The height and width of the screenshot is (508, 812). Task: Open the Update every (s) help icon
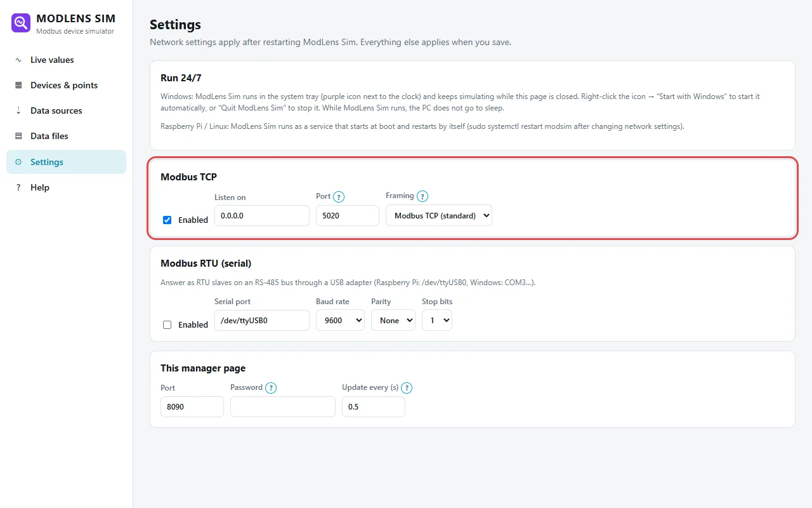tap(407, 388)
